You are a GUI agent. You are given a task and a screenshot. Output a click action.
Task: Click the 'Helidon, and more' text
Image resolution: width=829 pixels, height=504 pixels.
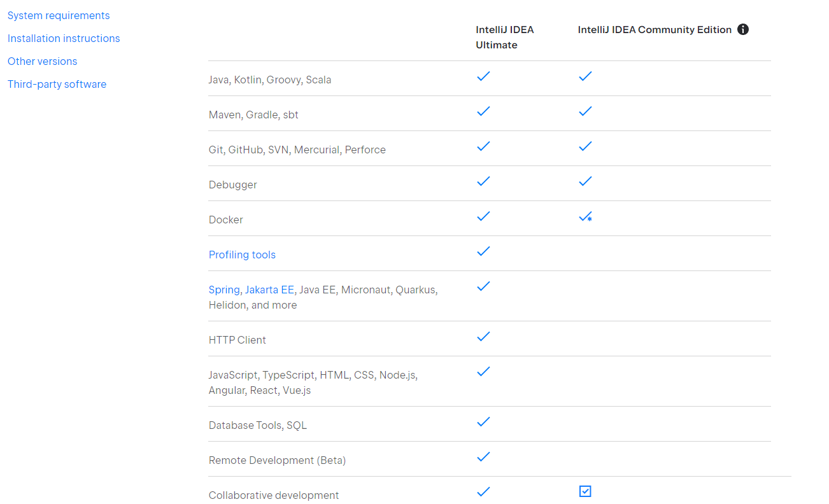pos(253,305)
